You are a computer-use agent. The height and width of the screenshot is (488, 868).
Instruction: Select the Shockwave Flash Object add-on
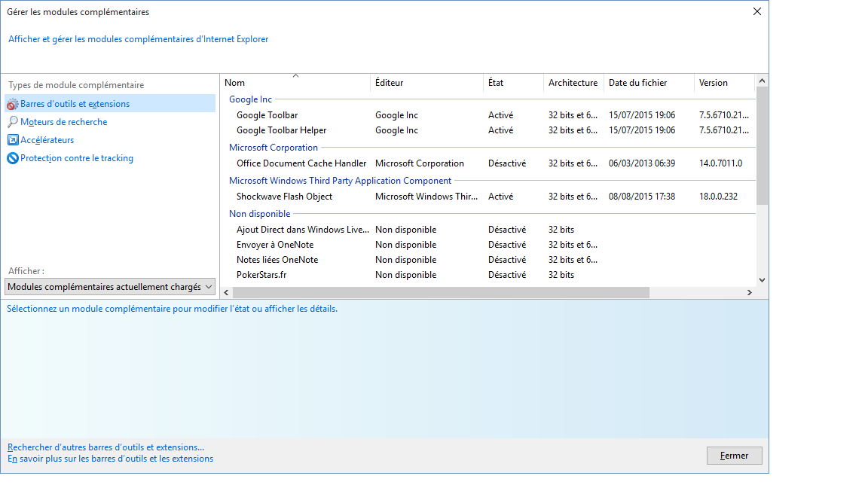489,197
